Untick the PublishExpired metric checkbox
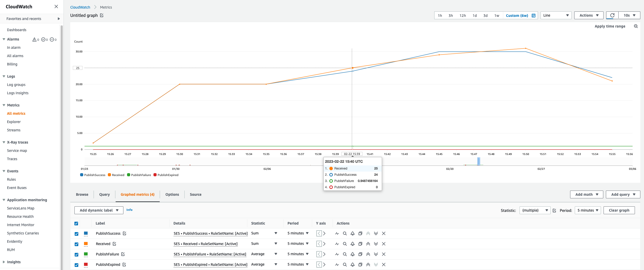Screen dimensions: 644x270 [x=76, y=265]
